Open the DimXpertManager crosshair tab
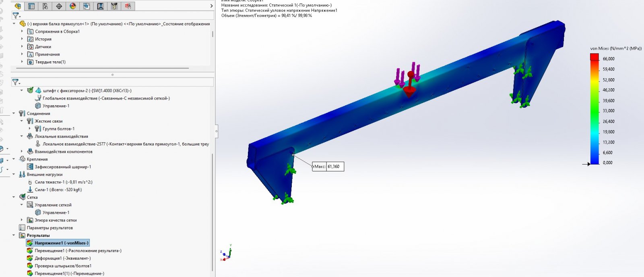Viewport: 644px width, 277px height. pos(59,6)
